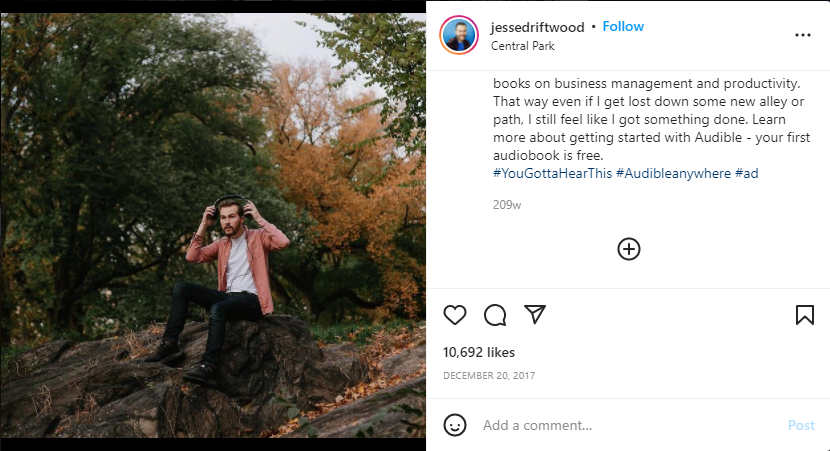This screenshot has width=830, height=451.
Task: Open the emoji picker smiley icon
Action: click(x=455, y=425)
